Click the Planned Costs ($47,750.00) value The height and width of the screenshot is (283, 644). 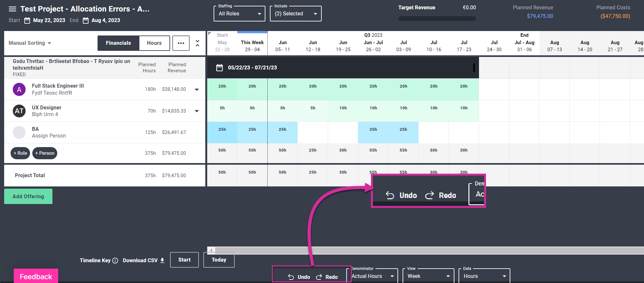coord(615,16)
